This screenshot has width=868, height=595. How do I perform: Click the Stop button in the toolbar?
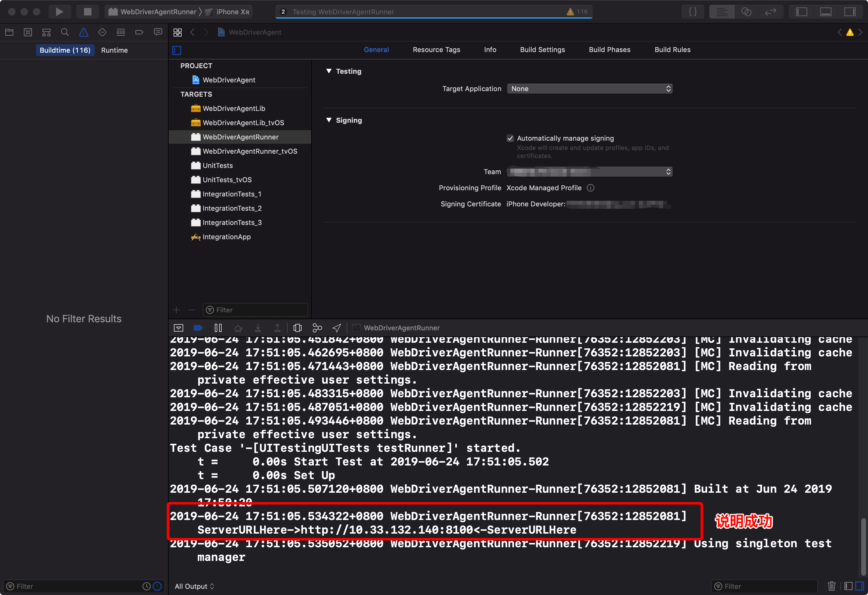[87, 11]
